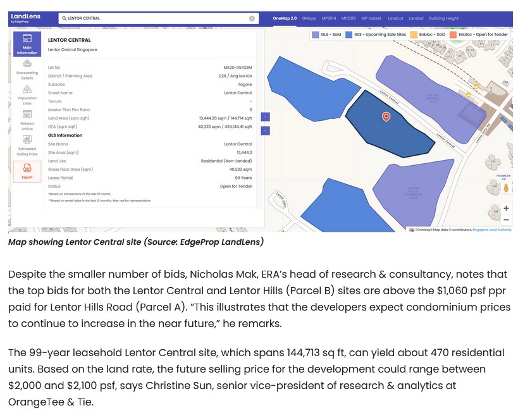Click the Enbloc - Open for Tender swatch

pos(453,35)
